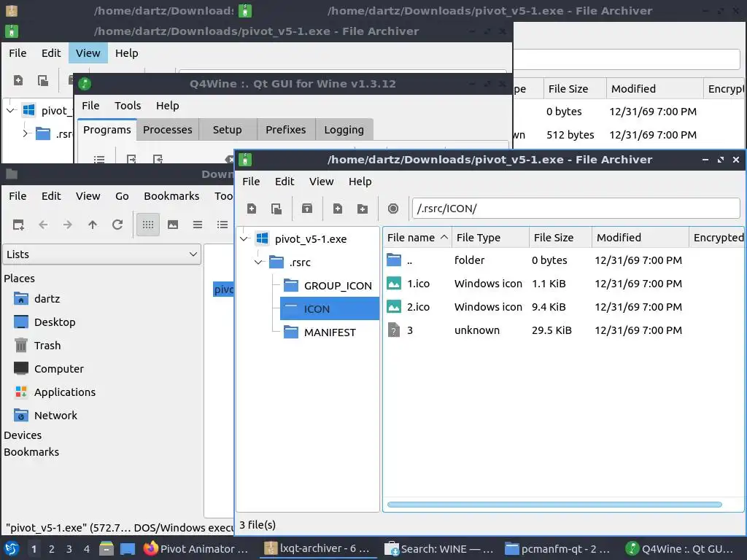The height and width of the screenshot is (560, 747).
Task: Select Desktop in Places sidebar
Action: (55, 322)
